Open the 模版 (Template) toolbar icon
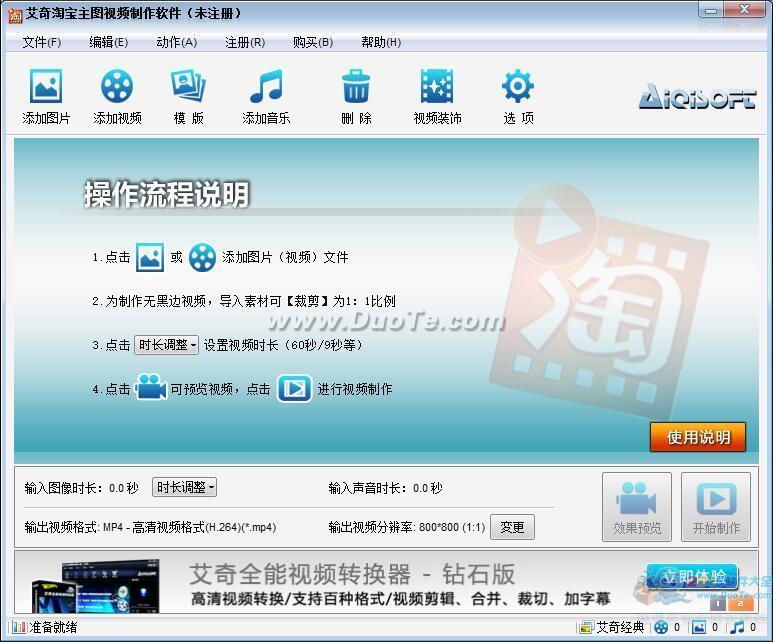The height and width of the screenshot is (642, 773). click(x=188, y=86)
